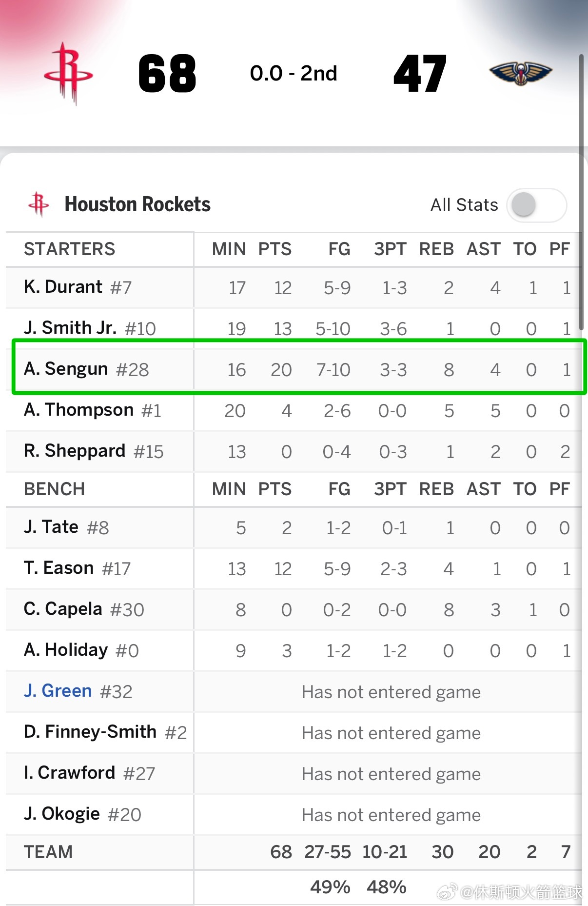Click the Houston Rockets team title

pos(137,204)
